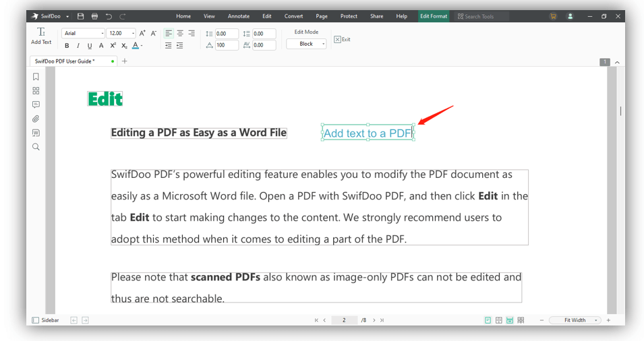The width and height of the screenshot is (644, 341).
Task: Go to the previous page
Action: (x=324, y=320)
